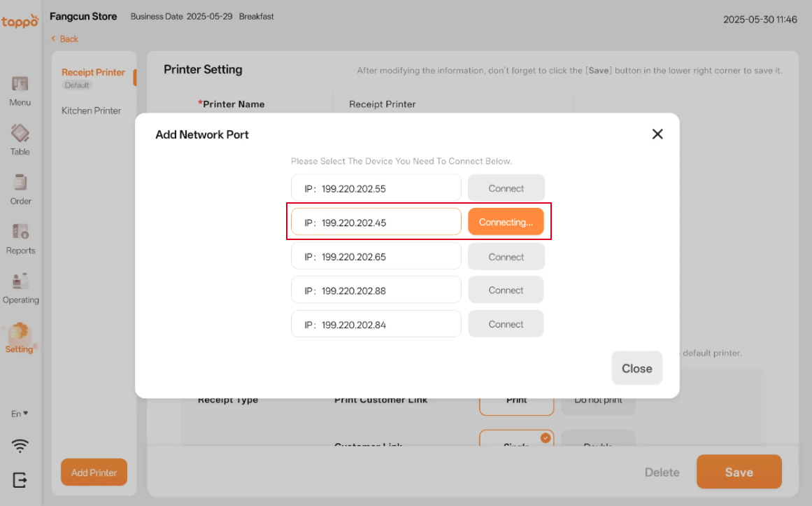Viewport: 812px width, 506px height.
Task: Connect to IP 199.220.202.88
Action: (x=506, y=290)
